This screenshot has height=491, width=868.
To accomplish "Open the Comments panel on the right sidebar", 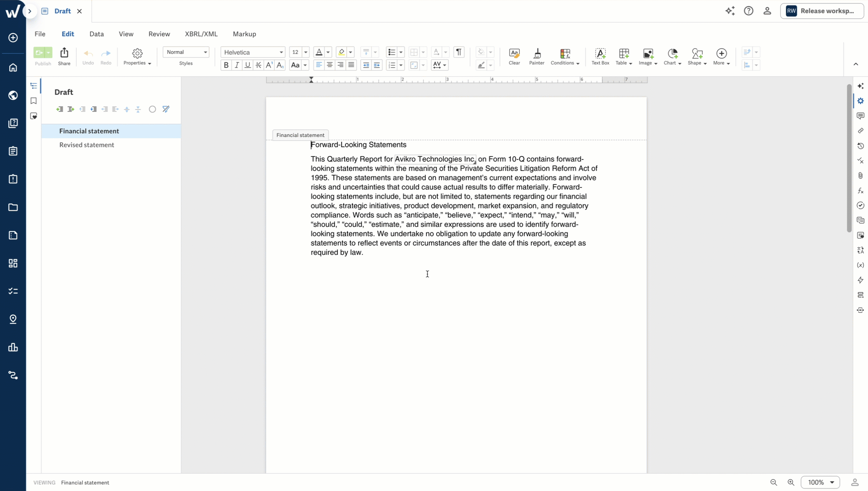I will tap(861, 116).
